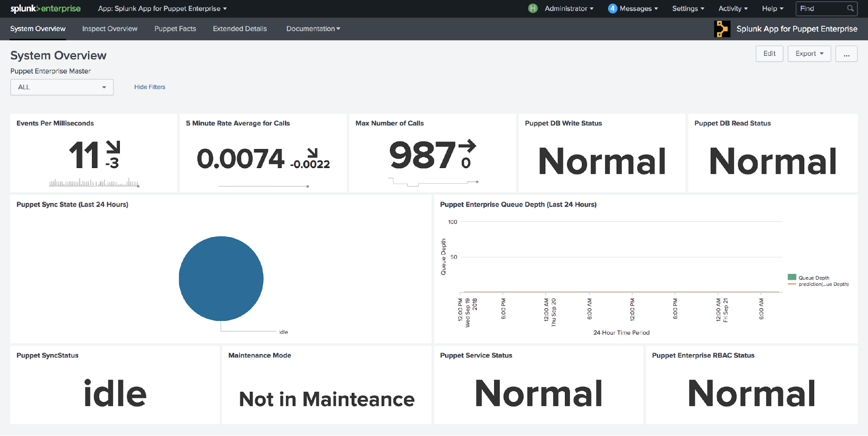Viewport: 868px width, 436px height.
Task: Switch to the Inspect Overview tab
Action: [x=110, y=29]
